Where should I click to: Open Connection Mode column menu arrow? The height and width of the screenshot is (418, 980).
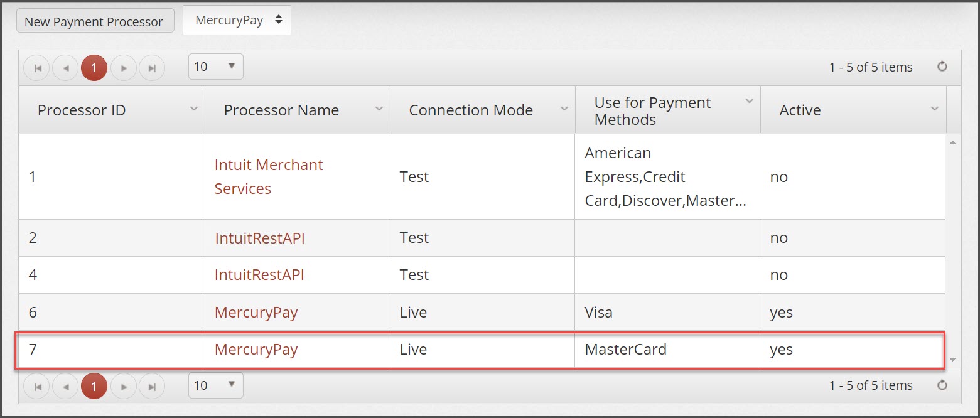tap(564, 109)
